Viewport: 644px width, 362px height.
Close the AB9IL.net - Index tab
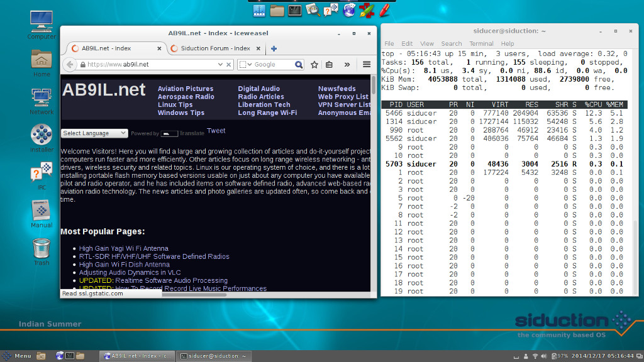[159, 48]
